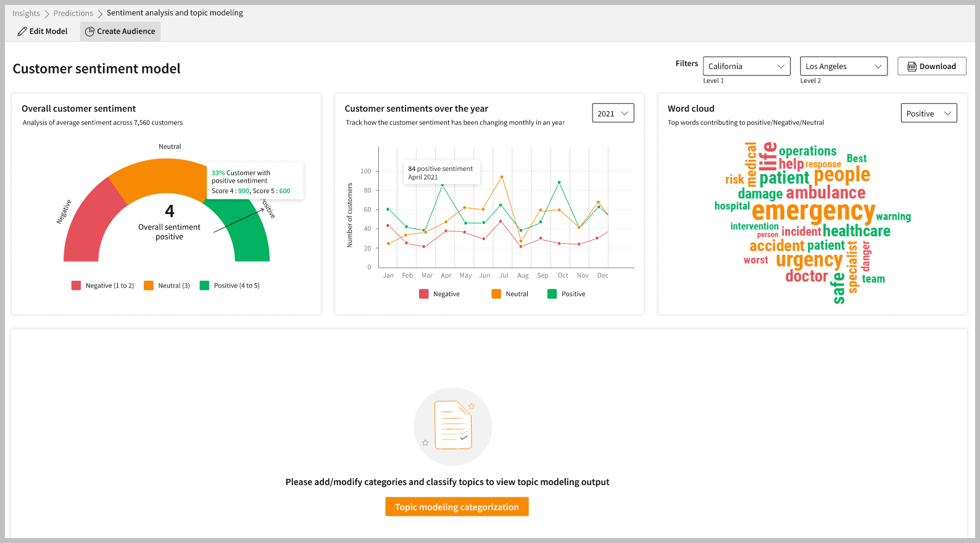Click the '84 positive sentiment' chart tooltip
Screen dimensions: 980x543
[441, 173]
